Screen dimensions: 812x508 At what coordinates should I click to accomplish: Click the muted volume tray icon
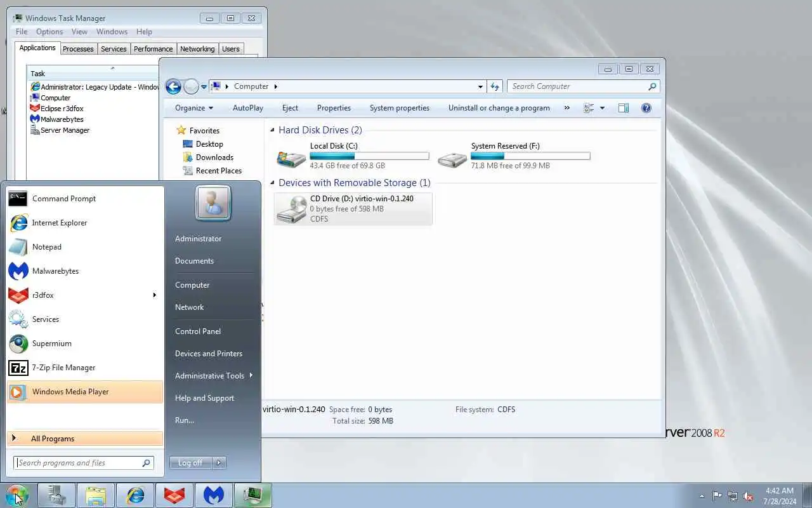(749, 496)
